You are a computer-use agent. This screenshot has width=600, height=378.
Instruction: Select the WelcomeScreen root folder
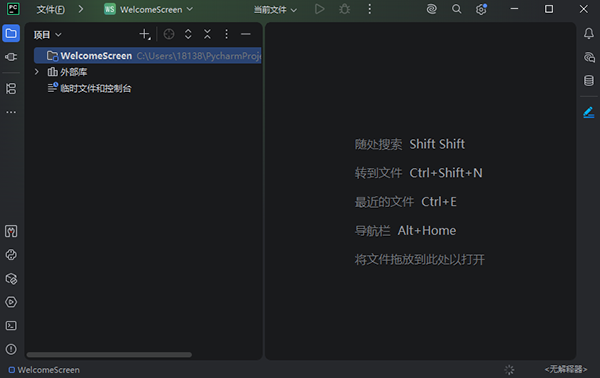tap(148, 56)
